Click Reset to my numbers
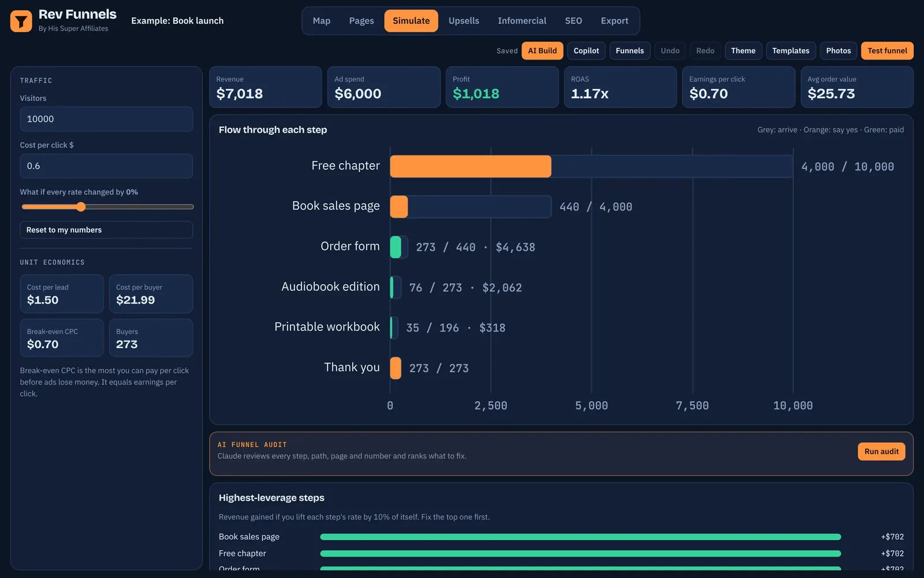 point(106,230)
